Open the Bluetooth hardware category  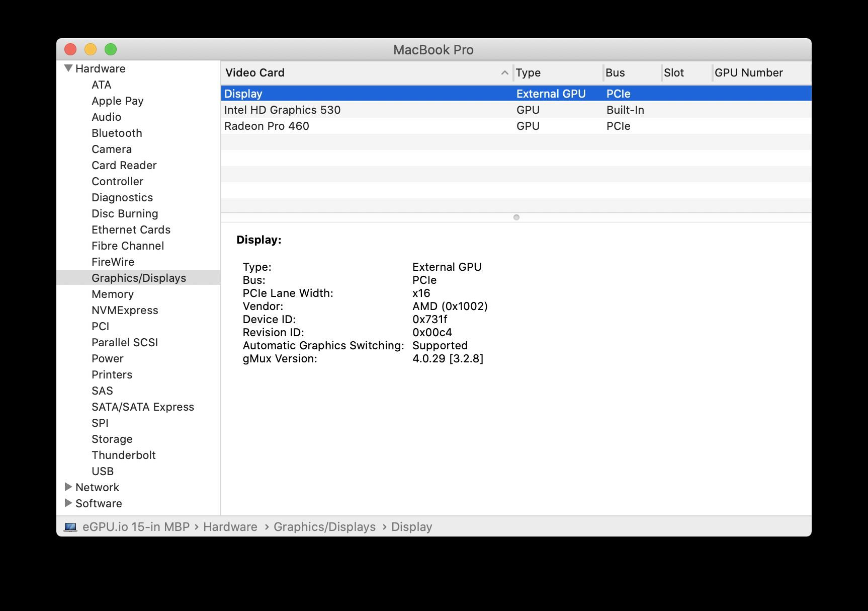117,133
